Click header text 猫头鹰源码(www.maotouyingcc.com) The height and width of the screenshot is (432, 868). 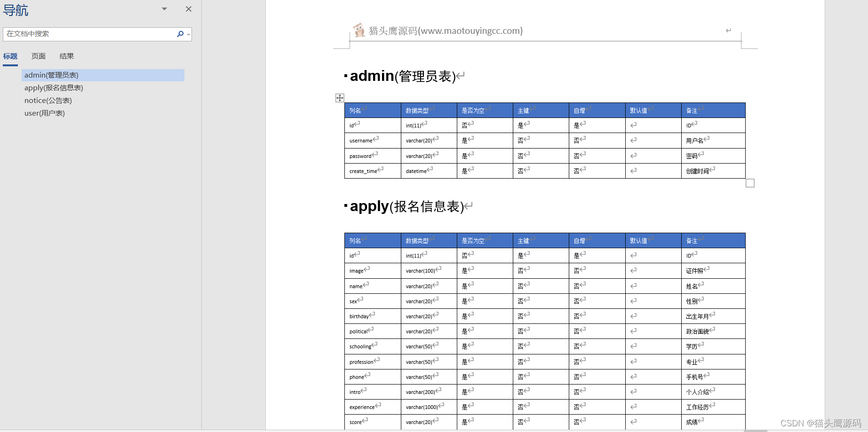(x=446, y=31)
